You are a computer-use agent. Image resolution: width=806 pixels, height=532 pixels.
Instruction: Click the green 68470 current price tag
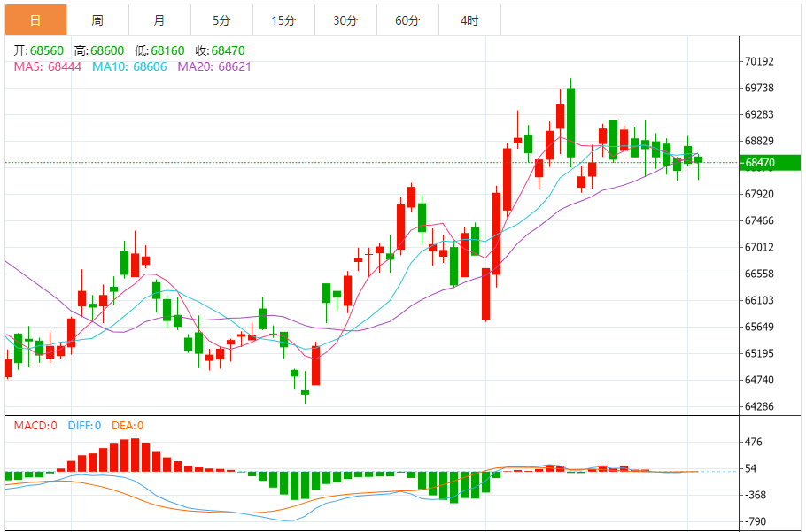pos(770,163)
